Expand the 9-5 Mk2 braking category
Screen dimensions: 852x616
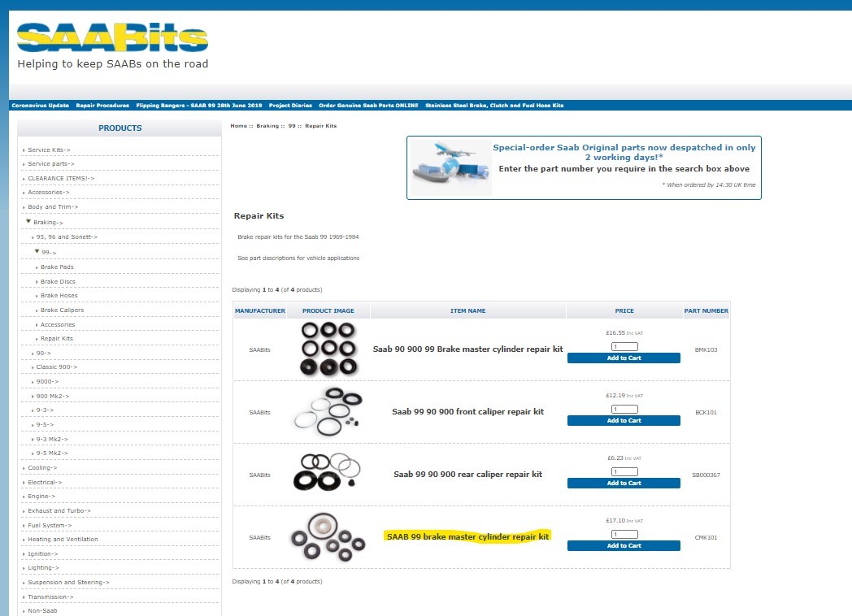(51, 453)
